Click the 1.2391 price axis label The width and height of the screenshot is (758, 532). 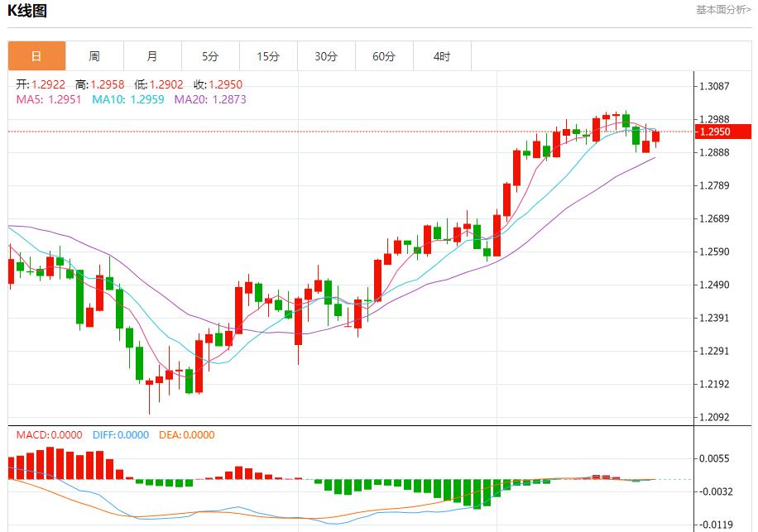(x=714, y=318)
